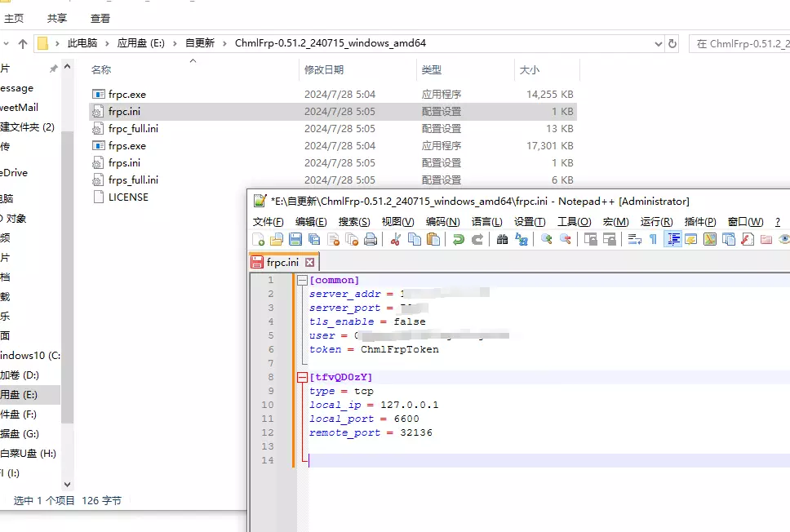Open the 查看 ribbon tab in Explorer
The height and width of the screenshot is (532, 790).
(100, 19)
